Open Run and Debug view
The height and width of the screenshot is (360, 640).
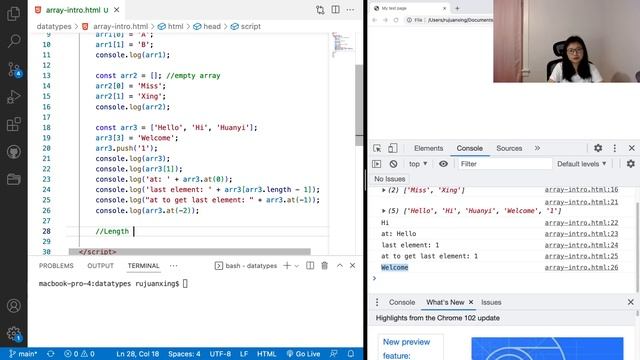pos(13,97)
